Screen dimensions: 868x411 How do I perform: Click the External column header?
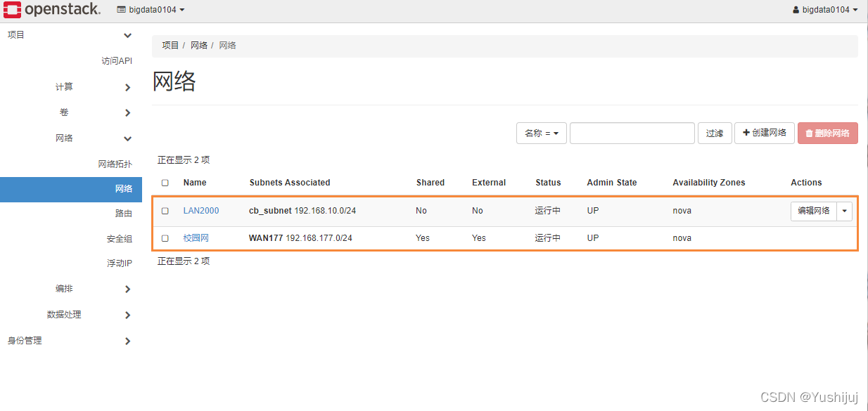[489, 183]
